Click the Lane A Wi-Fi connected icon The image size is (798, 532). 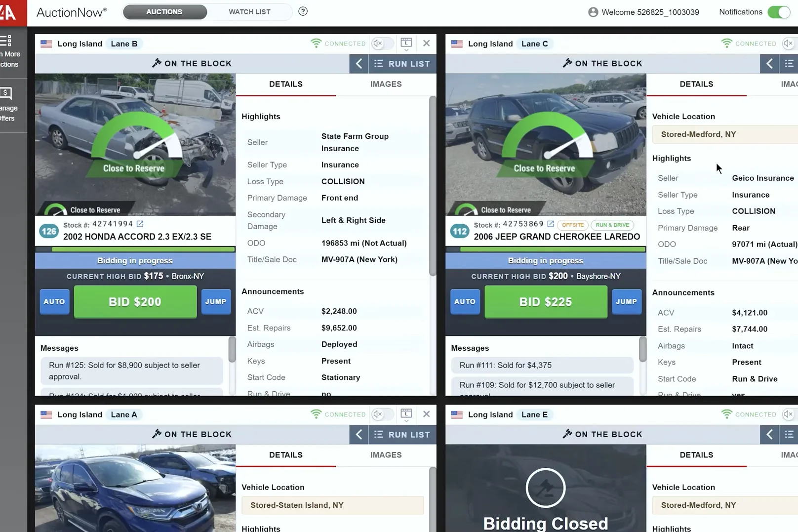pyautogui.click(x=316, y=414)
